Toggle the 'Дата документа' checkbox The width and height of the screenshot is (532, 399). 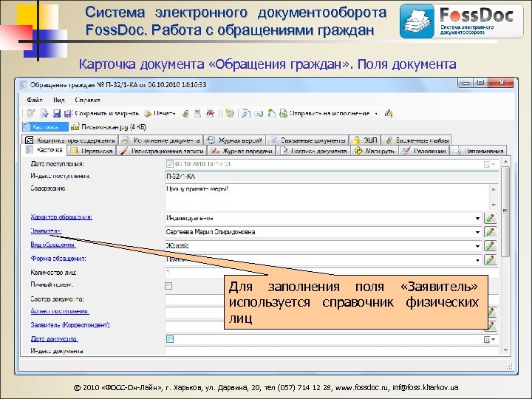tap(170, 339)
